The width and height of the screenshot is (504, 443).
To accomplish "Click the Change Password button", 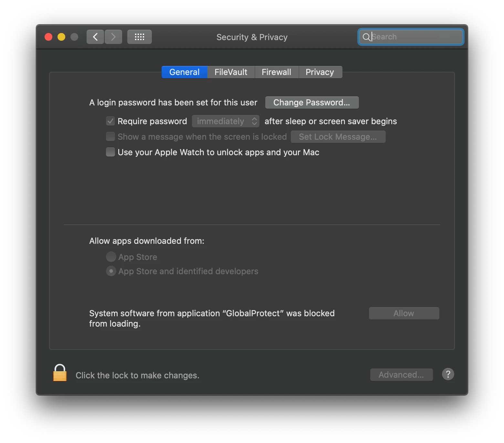I will pyautogui.click(x=312, y=103).
